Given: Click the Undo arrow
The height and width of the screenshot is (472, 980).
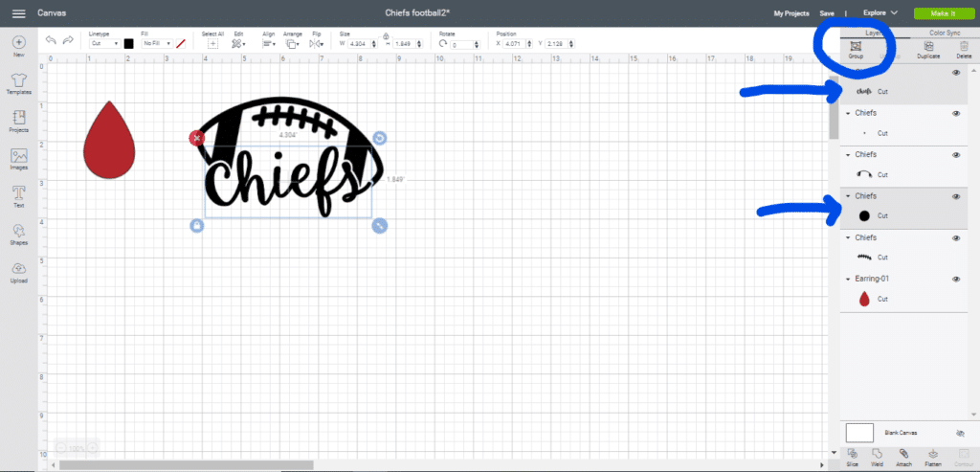Looking at the screenshot, I should [x=52, y=40].
